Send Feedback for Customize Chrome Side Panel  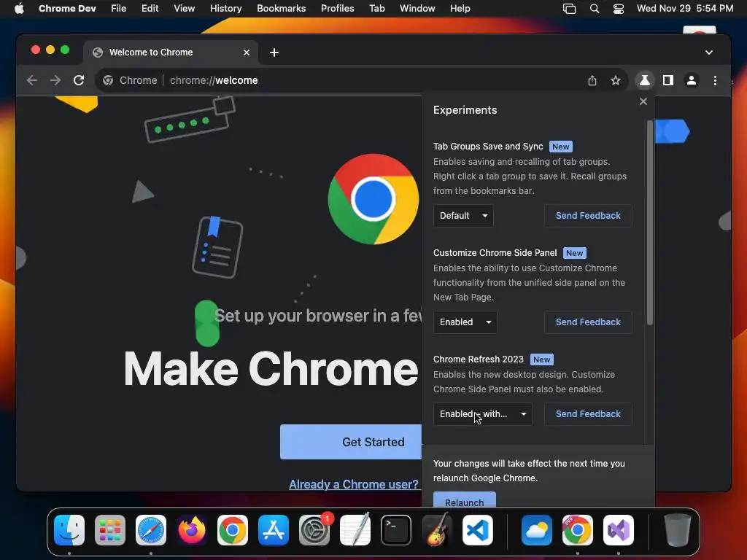[x=588, y=322]
